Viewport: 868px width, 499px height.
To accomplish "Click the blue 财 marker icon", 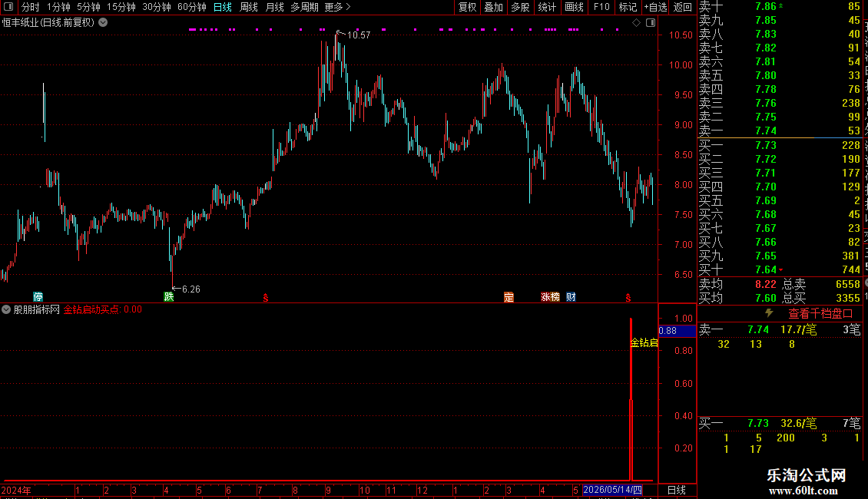I will [571, 297].
